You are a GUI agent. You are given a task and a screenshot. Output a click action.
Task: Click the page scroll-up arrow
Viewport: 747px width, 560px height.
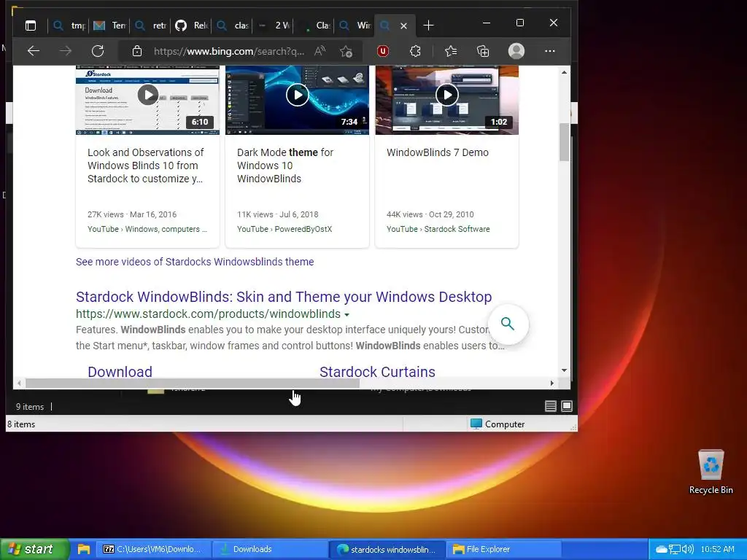[564, 72]
